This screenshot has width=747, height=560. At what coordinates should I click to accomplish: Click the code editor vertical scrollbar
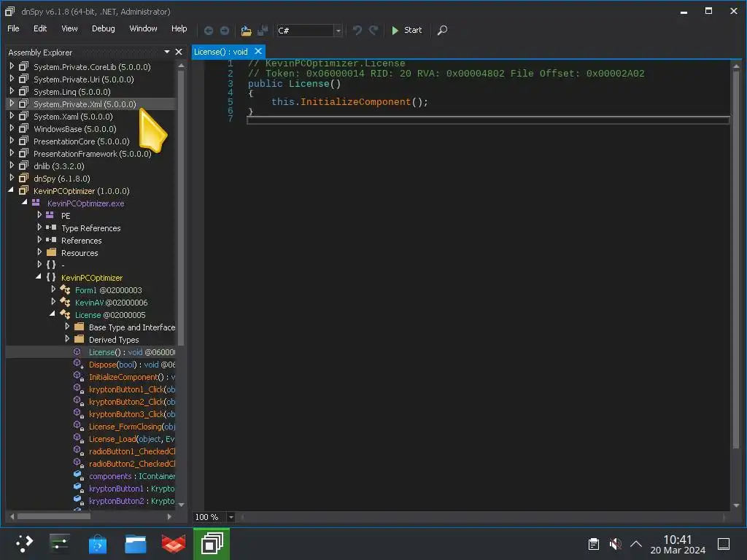(x=736, y=260)
